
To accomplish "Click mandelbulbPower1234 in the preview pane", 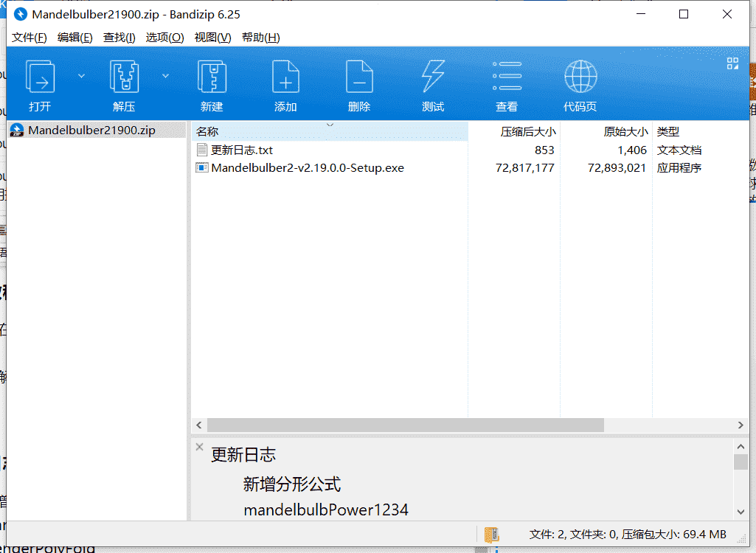I will coord(327,510).
